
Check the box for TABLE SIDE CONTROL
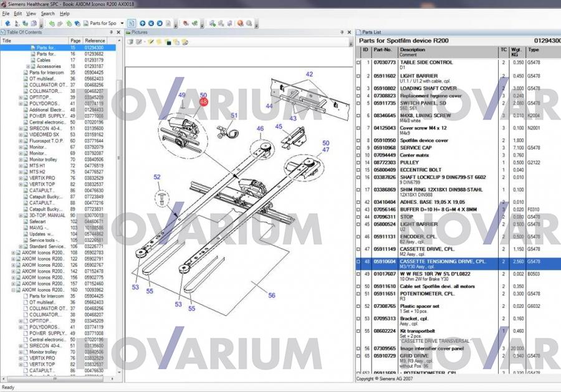click(x=358, y=63)
